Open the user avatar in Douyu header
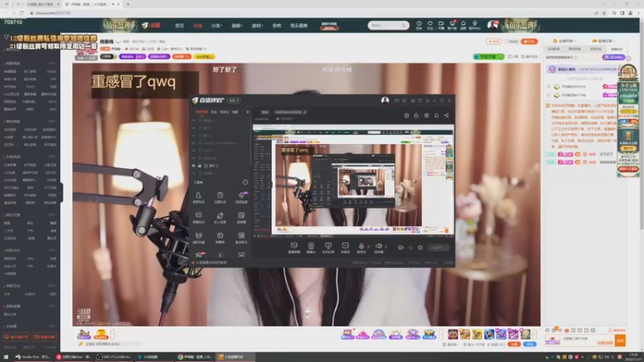 point(493,25)
